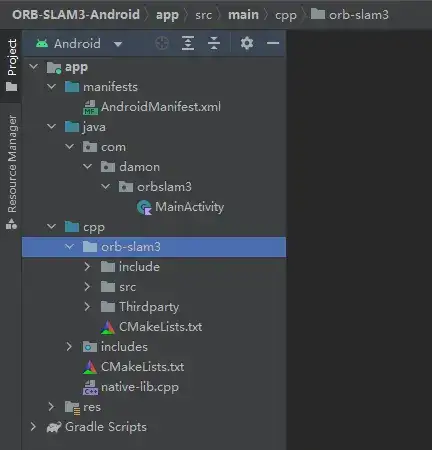
Task: Click the src folder icon in tree
Action: click(x=108, y=287)
